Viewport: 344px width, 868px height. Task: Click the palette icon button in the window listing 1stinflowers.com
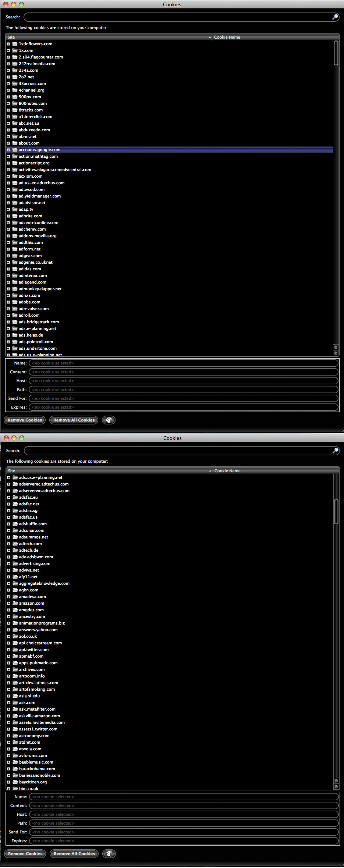109,420
